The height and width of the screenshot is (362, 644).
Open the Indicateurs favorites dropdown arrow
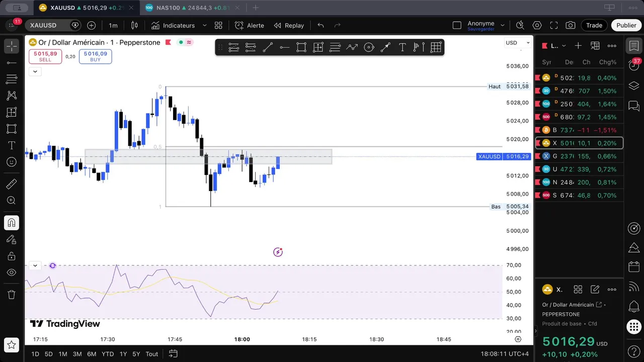pos(204,26)
